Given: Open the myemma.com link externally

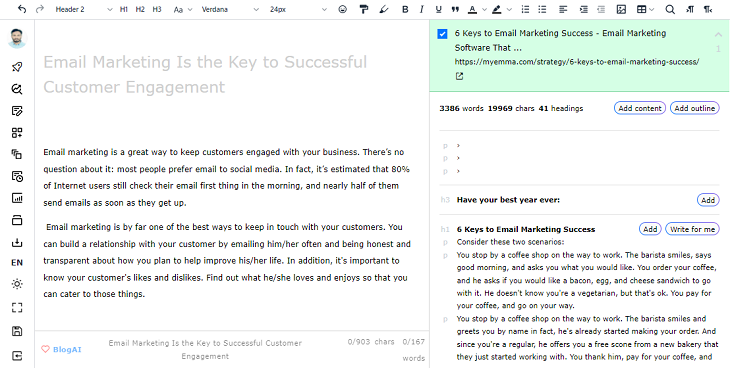Looking at the screenshot, I should coord(460,76).
